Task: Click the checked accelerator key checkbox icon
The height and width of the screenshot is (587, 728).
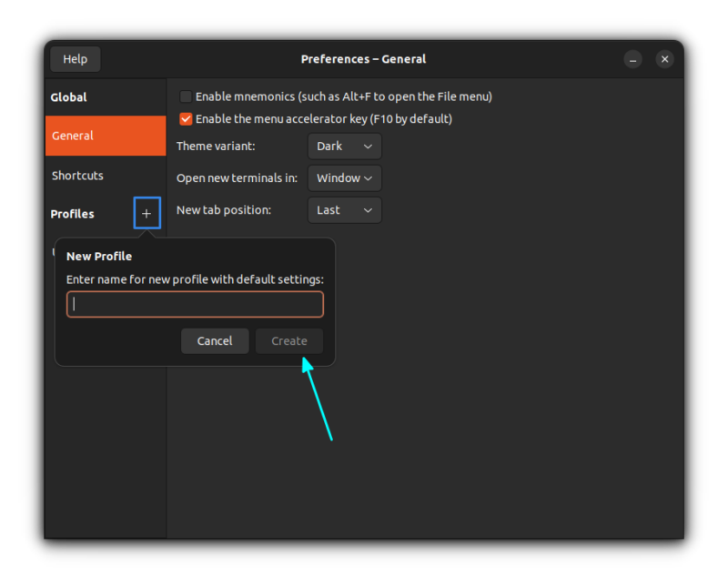Action: [x=186, y=118]
